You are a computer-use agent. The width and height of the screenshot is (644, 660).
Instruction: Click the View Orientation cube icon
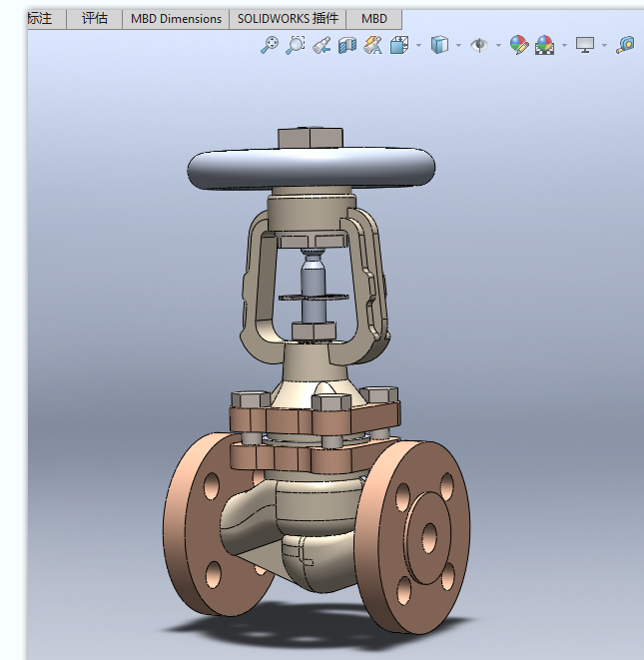[x=399, y=45]
